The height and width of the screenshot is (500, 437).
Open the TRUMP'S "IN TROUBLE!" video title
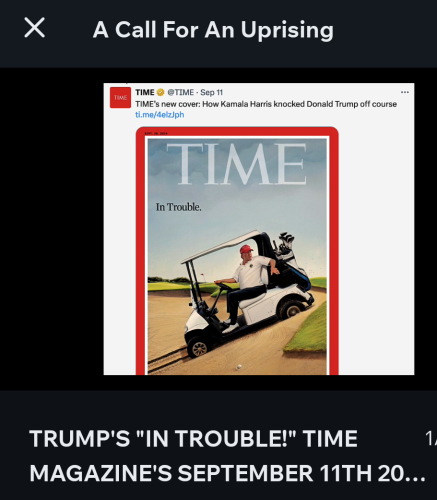click(x=193, y=438)
